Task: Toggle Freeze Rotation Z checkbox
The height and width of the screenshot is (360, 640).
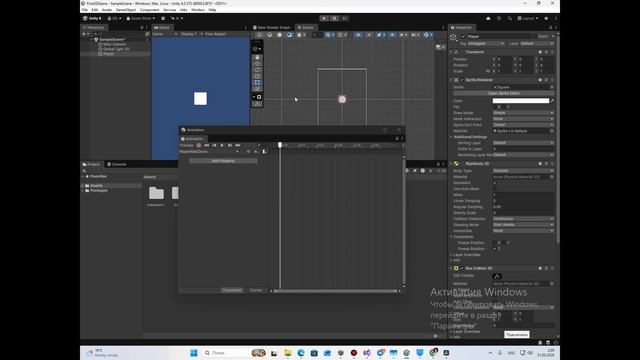Action: click(x=495, y=249)
